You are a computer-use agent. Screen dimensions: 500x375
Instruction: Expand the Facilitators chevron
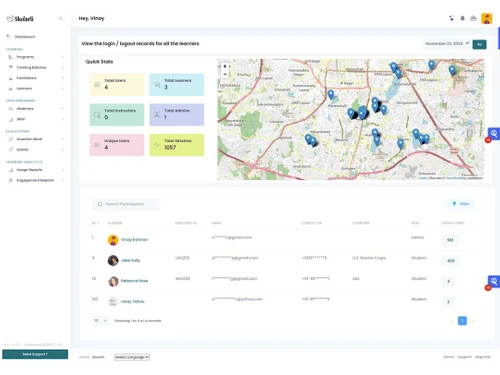63,78
